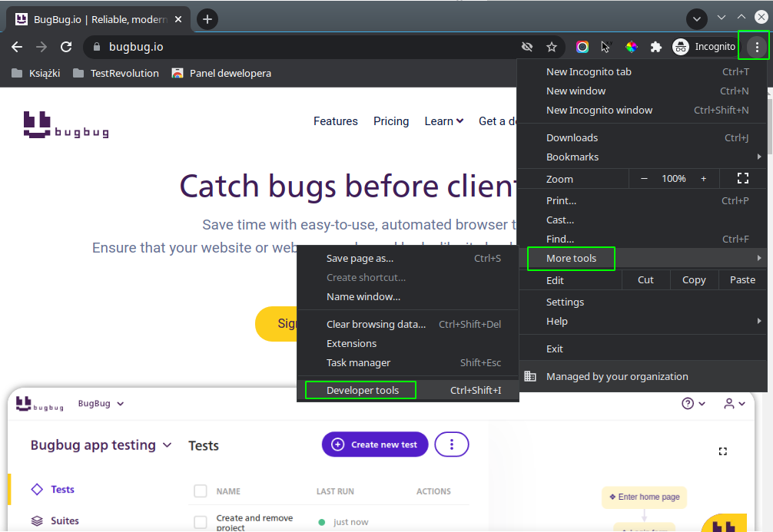Screen dimensions: 773x532
Task: Open Task manager from the submenu
Action: point(408,362)
